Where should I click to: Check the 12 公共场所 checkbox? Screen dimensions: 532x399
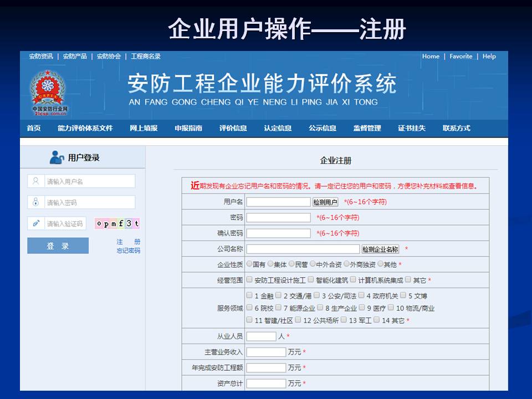pos(298,320)
